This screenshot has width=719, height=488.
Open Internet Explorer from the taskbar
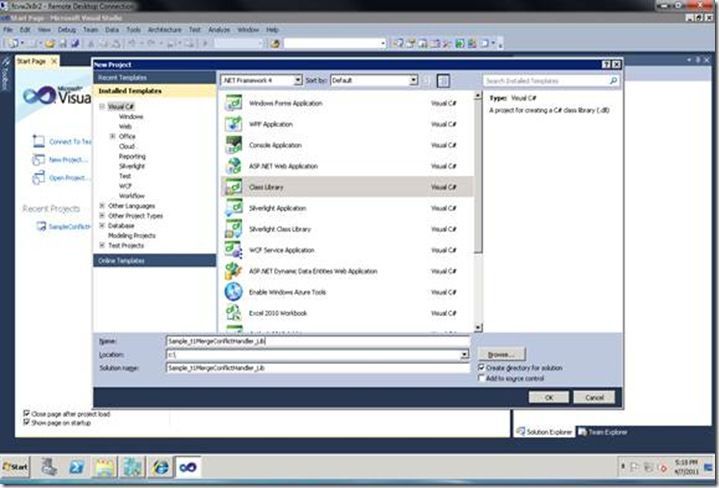(160, 467)
